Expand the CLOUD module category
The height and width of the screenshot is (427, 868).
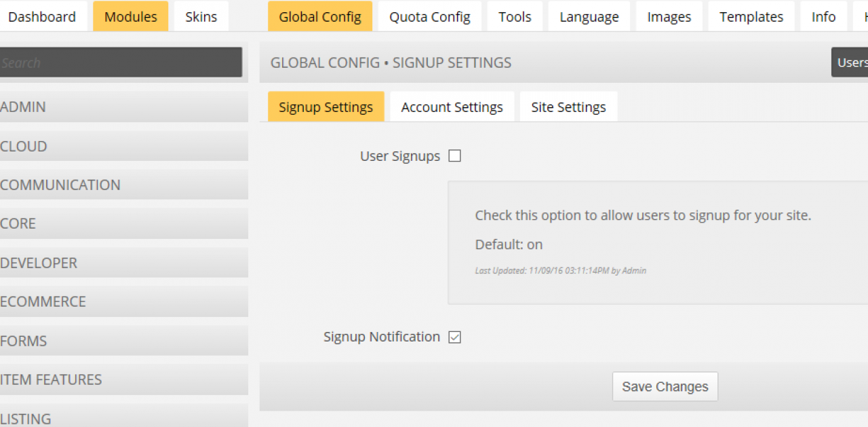point(122,147)
